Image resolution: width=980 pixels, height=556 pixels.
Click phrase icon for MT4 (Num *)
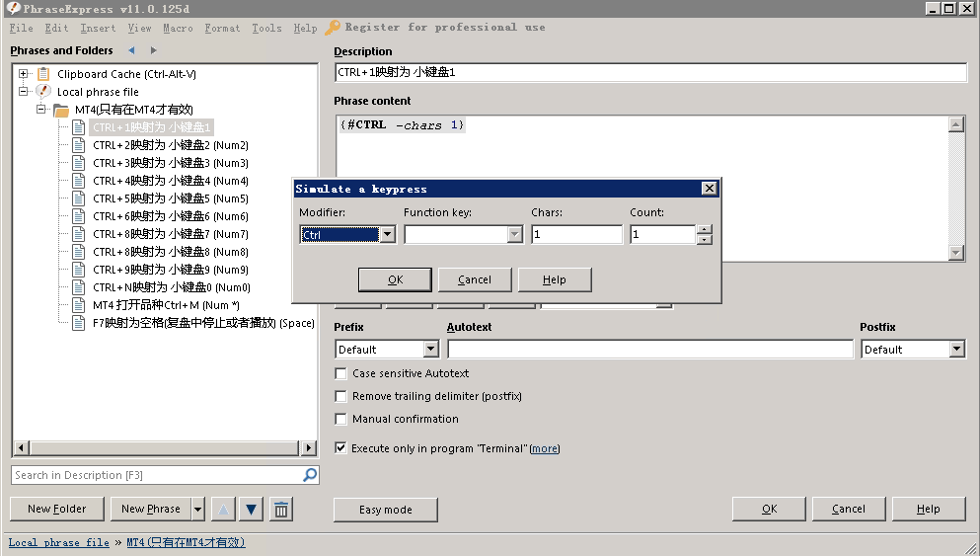(x=78, y=305)
